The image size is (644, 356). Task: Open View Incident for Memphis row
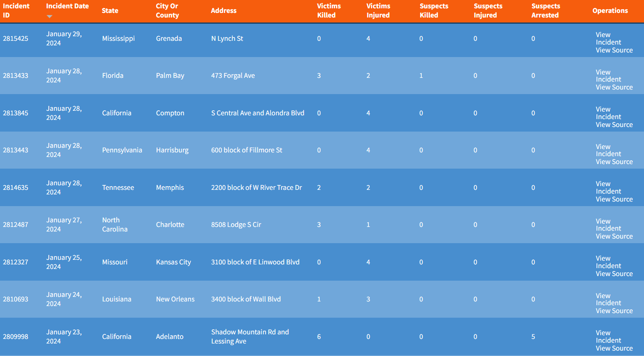[x=608, y=188]
